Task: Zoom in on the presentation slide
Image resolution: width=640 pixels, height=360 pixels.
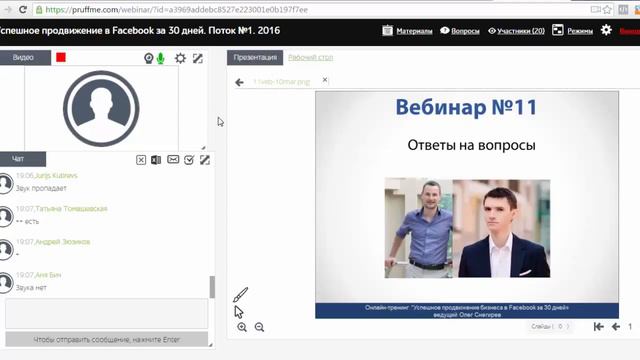Action: [242, 327]
